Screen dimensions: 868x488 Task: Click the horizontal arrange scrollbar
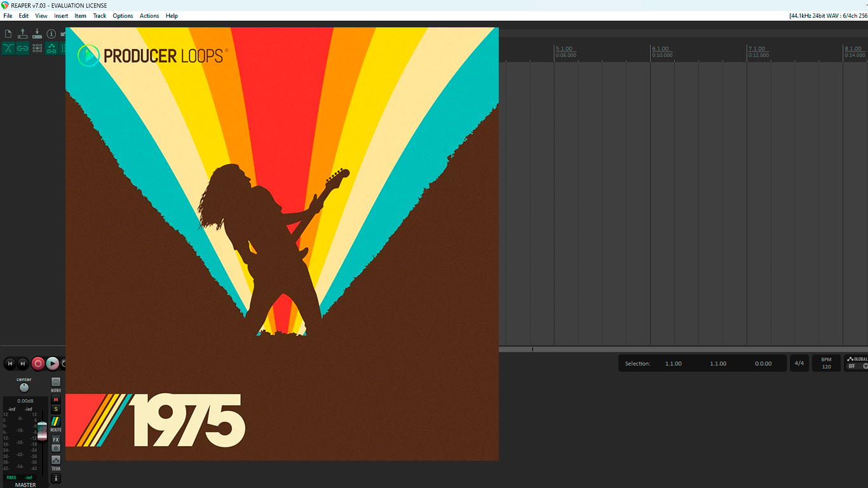(x=683, y=349)
